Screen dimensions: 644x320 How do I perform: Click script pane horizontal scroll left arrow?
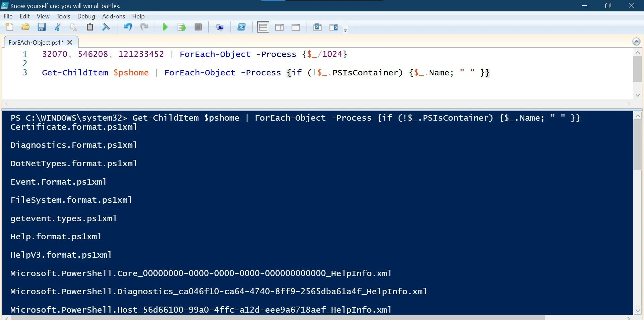tap(6, 104)
